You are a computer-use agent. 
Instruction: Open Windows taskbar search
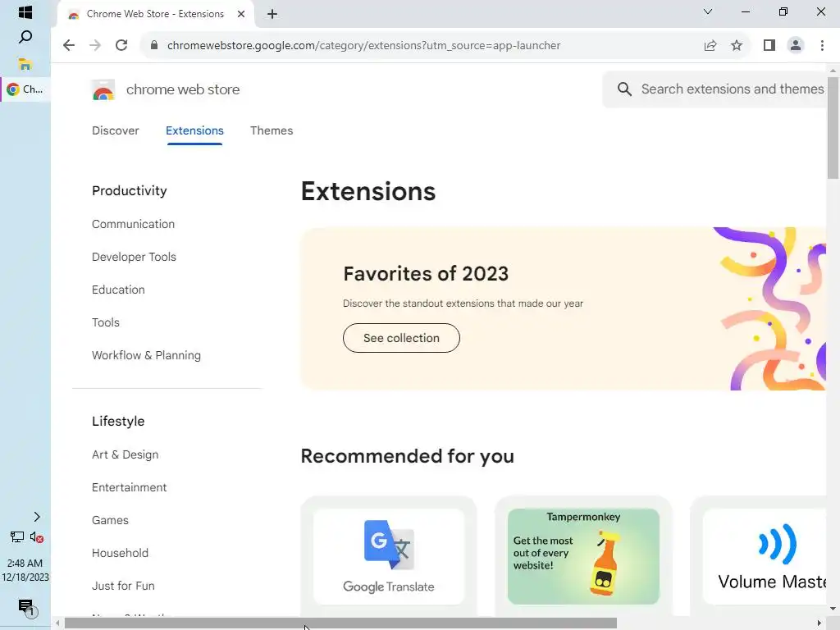point(25,37)
